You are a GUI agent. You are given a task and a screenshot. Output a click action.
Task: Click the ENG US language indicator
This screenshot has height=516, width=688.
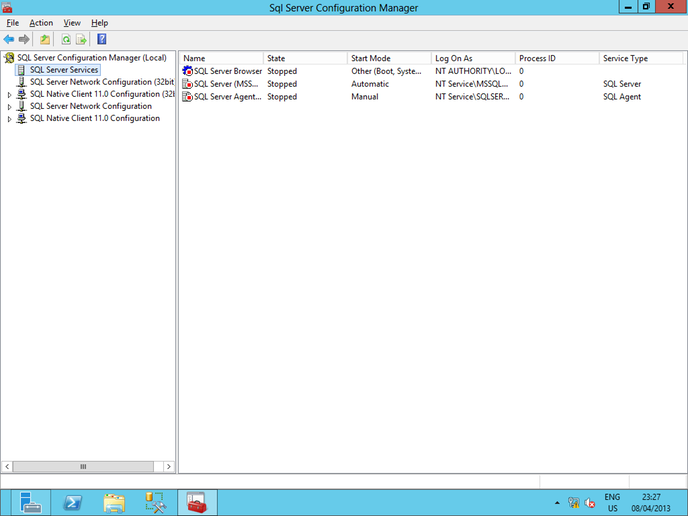613,503
